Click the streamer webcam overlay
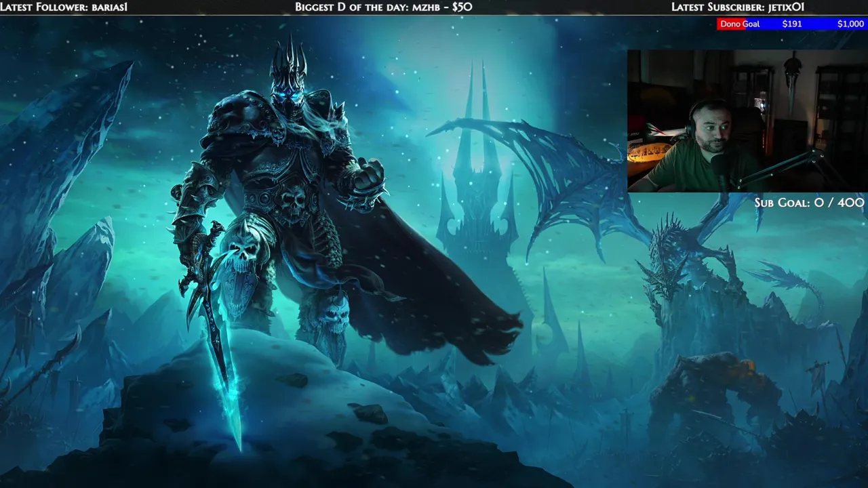The height and width of the screenshot is (488, 868). point(747,121)
